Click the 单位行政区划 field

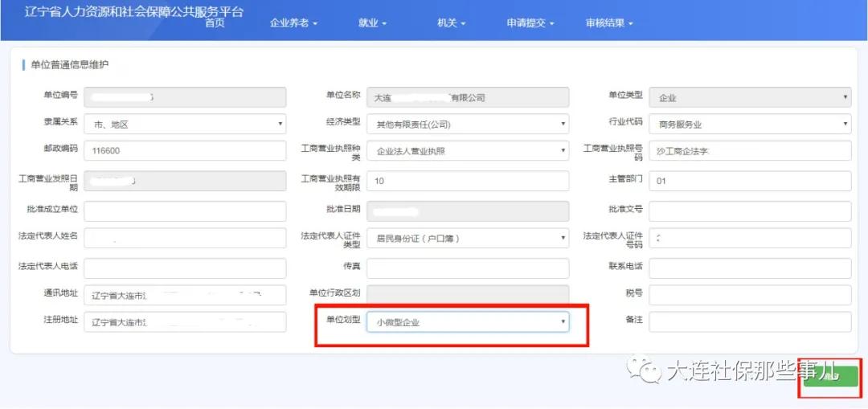pos(468,295)
